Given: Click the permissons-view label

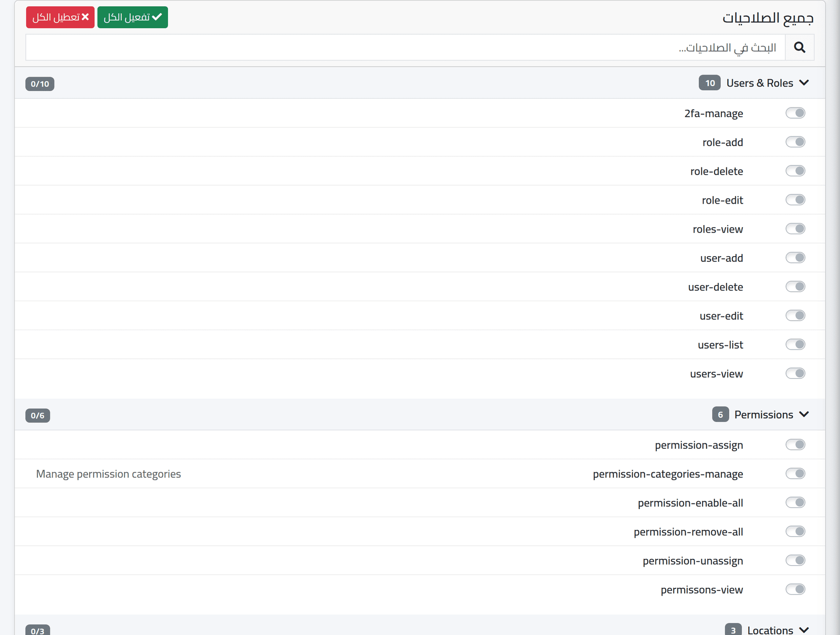Looking at the screenshot, I should click(x=702, y=590).
